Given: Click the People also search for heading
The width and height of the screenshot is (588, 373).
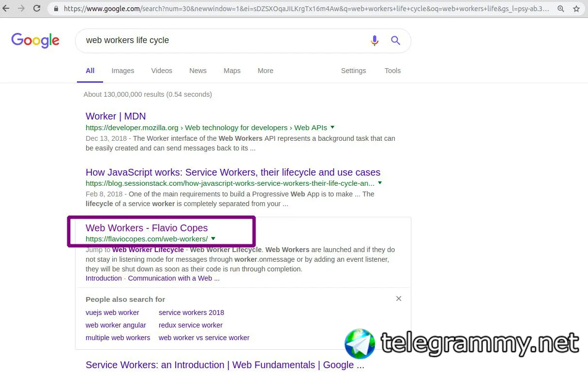Looking at the screenshot, I should [x=125, y=299].
